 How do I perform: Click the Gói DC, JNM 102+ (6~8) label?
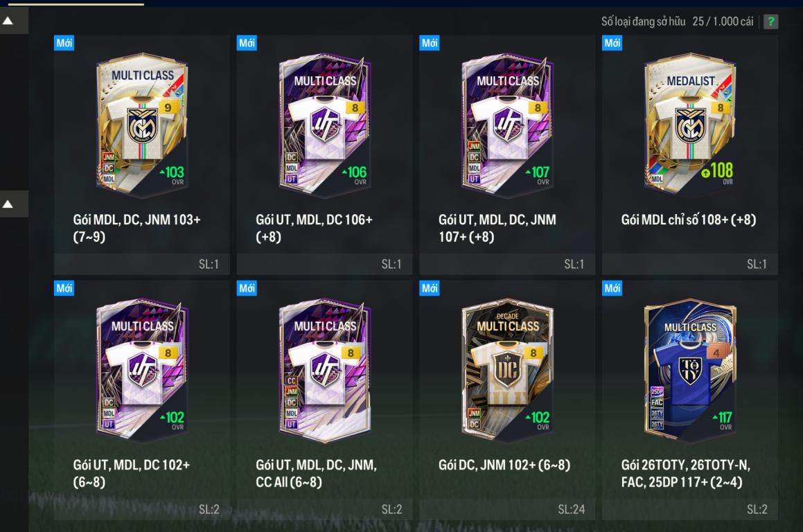pyautogui.click(x=504, y=465)
